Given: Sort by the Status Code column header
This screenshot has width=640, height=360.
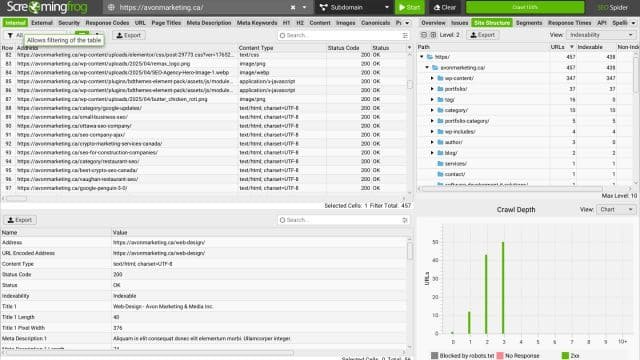Looking at the screenshot, I should (348, 48).
